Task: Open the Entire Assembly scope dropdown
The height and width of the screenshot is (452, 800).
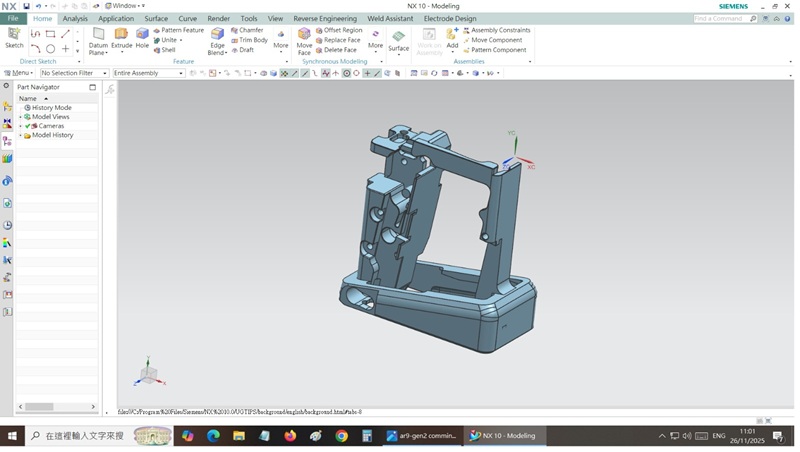Action: [x=147, y=73]
